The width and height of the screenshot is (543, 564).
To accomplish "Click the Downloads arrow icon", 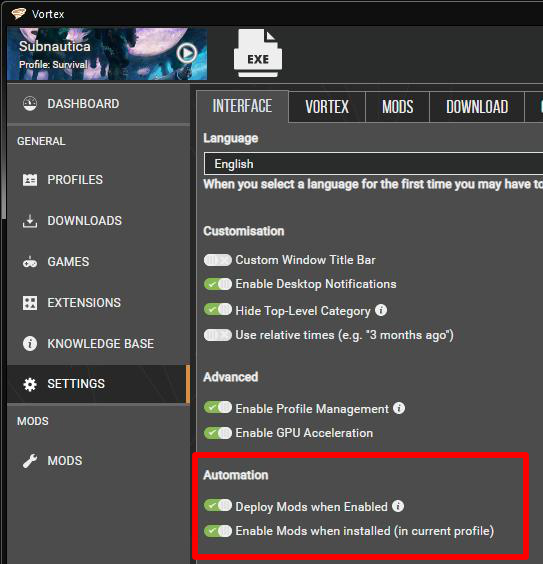I will point(30,221).
